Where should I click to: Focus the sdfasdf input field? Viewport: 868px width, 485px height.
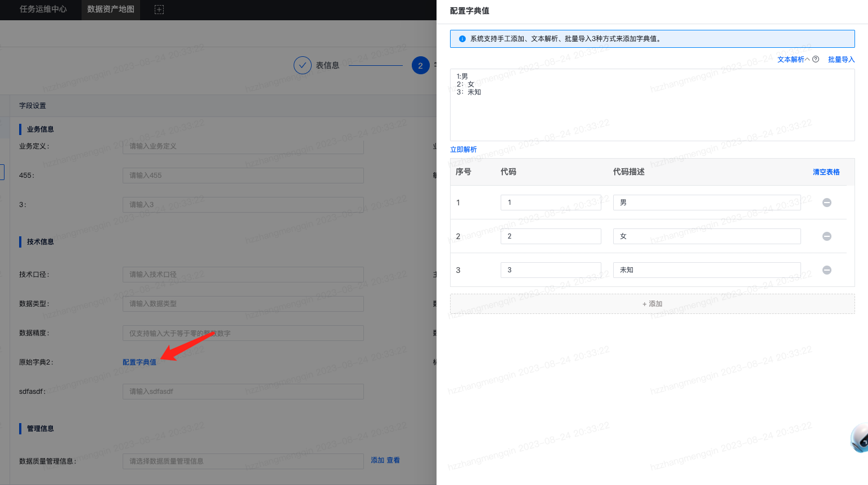(x=243, y=392)
